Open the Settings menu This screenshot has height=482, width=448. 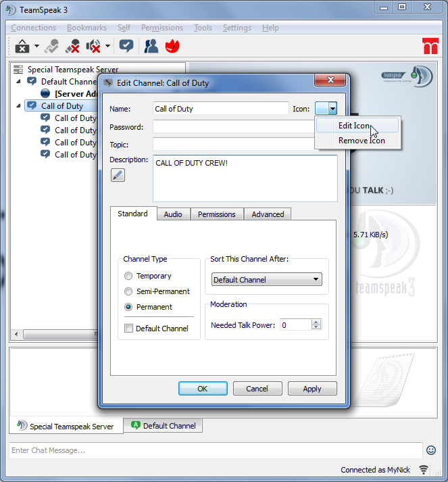(x=237, y=28)
